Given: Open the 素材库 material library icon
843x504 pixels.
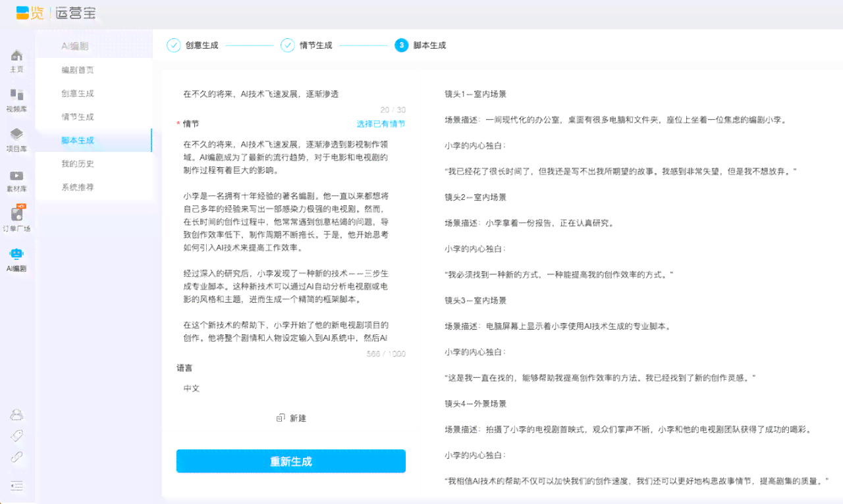Looking at the screenshot, I should tap(16, 176).
